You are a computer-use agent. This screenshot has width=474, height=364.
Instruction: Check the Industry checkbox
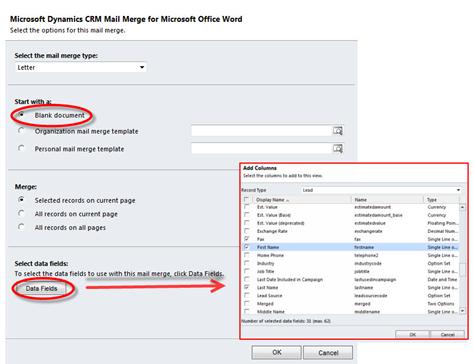click(x=247, y=263)
